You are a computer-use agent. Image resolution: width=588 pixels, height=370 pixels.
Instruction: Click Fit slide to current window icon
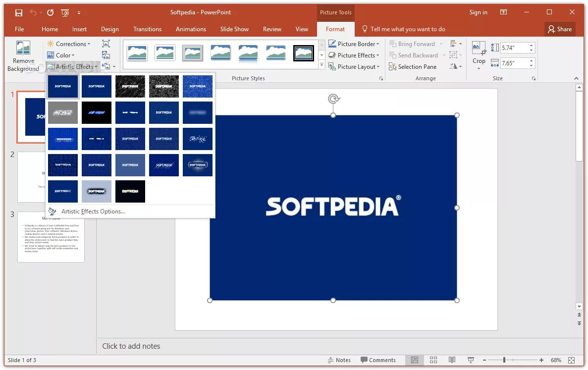(x=571, y=360)
